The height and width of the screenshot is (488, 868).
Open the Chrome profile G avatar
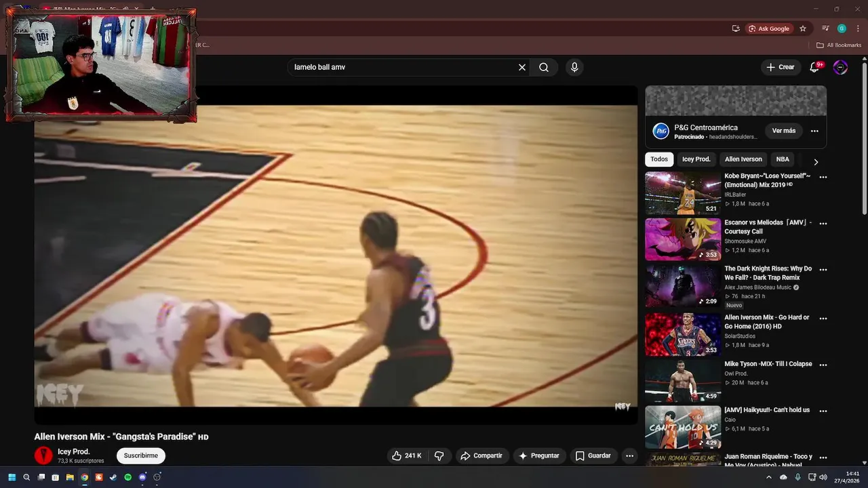(842, 28)
